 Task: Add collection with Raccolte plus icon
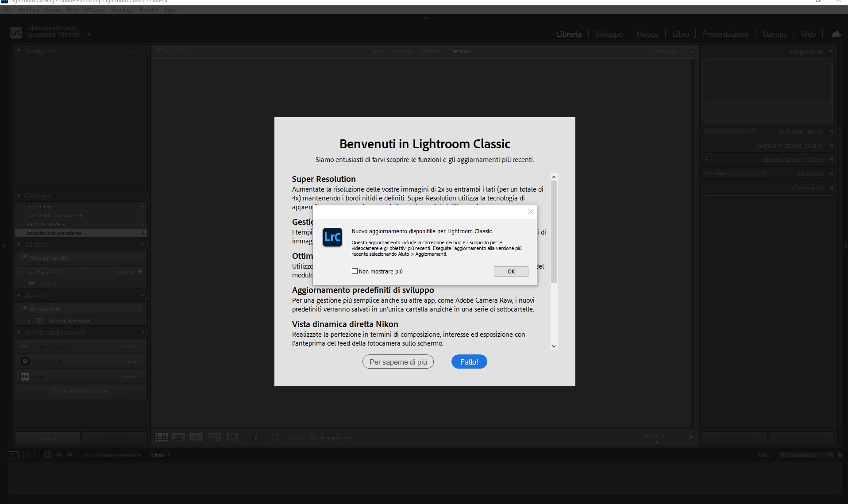(x=143, y=296)
